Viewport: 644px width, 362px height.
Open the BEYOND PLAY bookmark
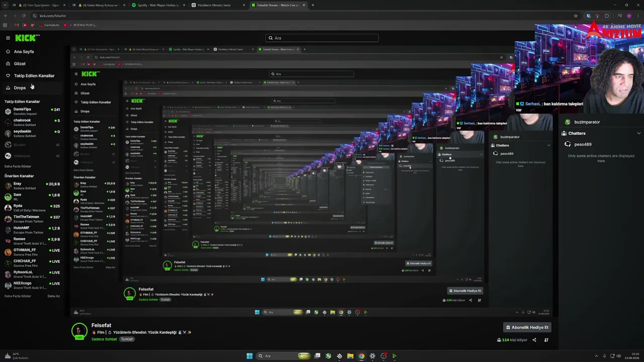coord(80,25)
